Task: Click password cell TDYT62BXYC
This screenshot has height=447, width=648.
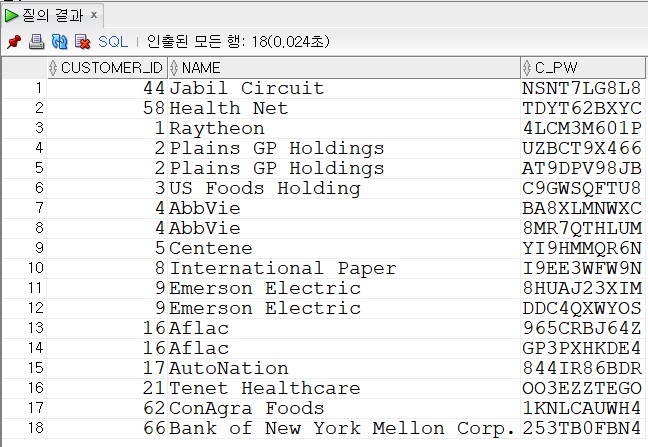Action: pyautogui.click(x=583, y=108)
